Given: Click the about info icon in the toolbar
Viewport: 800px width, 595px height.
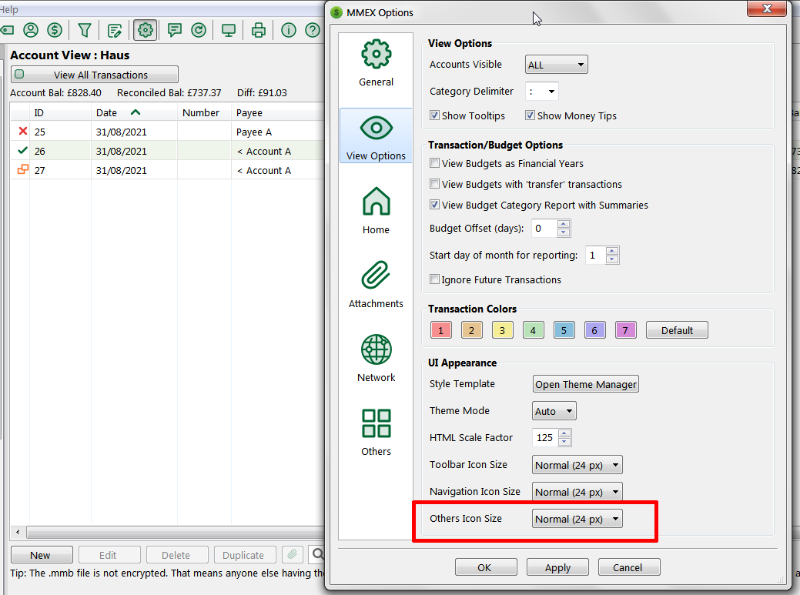Looking at the screenshot, I should [289, 30].
